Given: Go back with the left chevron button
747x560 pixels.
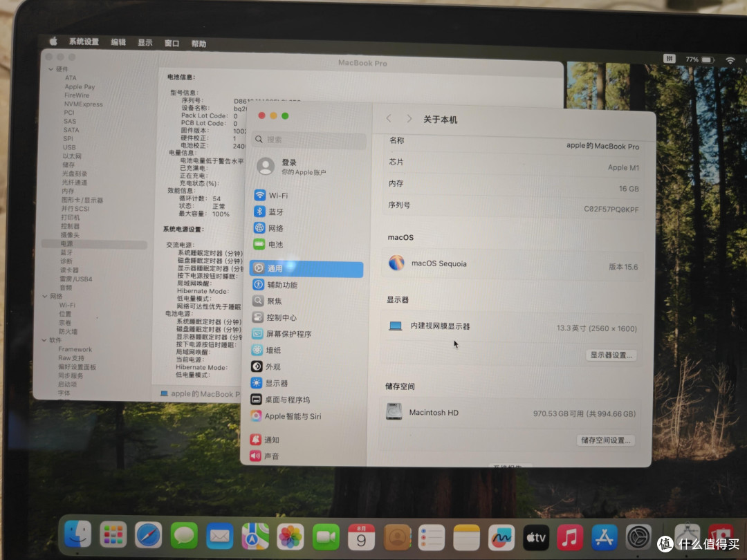Looking at the screenshot, I should [x=389, y=119].
